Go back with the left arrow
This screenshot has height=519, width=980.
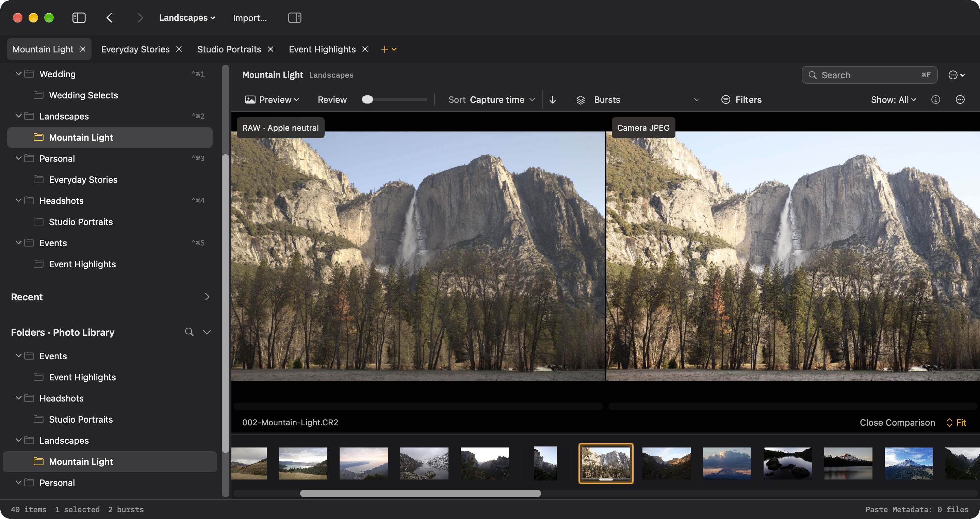[110, 18]
